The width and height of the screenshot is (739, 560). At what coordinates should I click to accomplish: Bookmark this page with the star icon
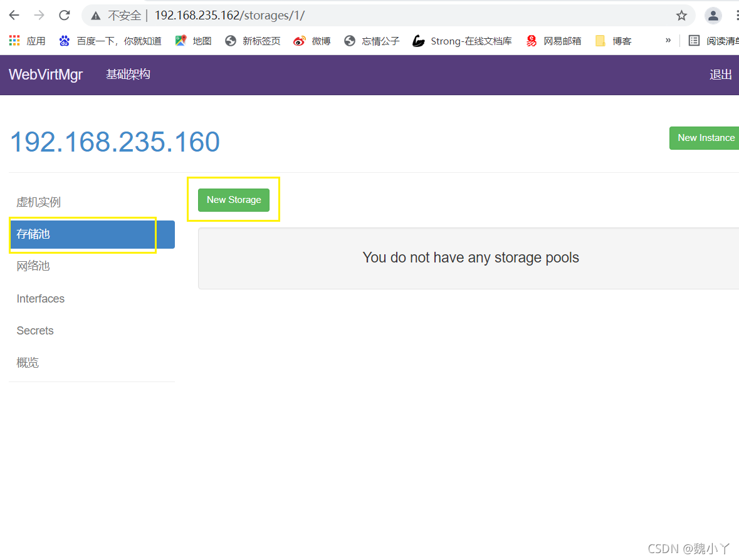pyautogui.click(x=681, y=16)
